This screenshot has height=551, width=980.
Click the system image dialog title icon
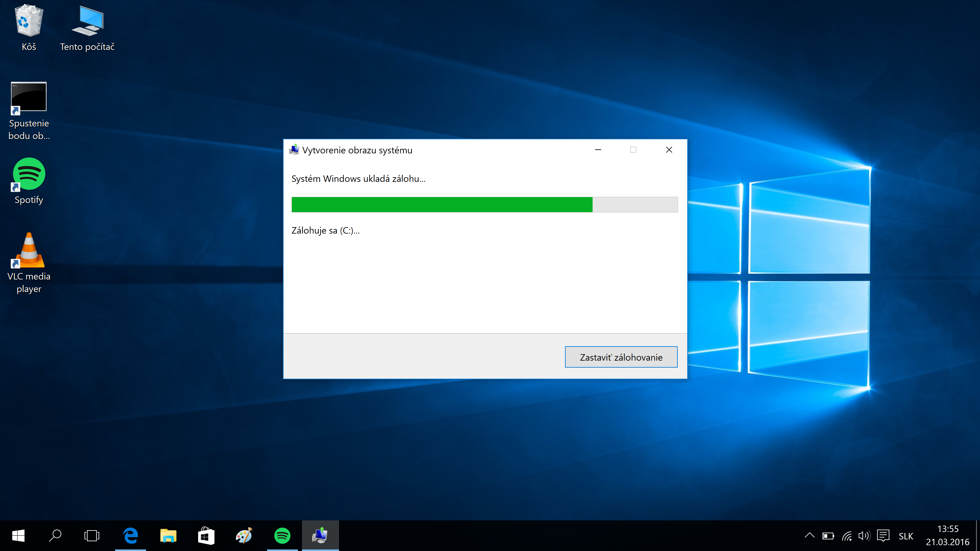tap(294, 150)
